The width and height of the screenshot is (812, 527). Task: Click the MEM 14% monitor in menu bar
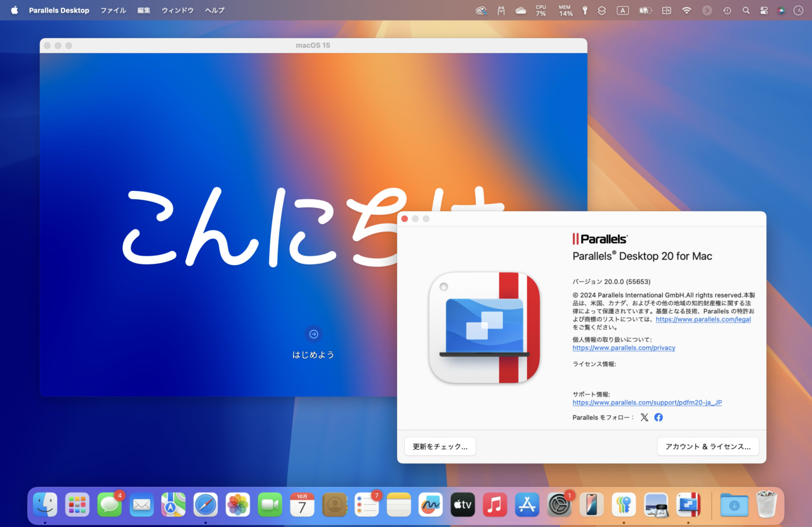pyautogui.click(x=565, y=10)
